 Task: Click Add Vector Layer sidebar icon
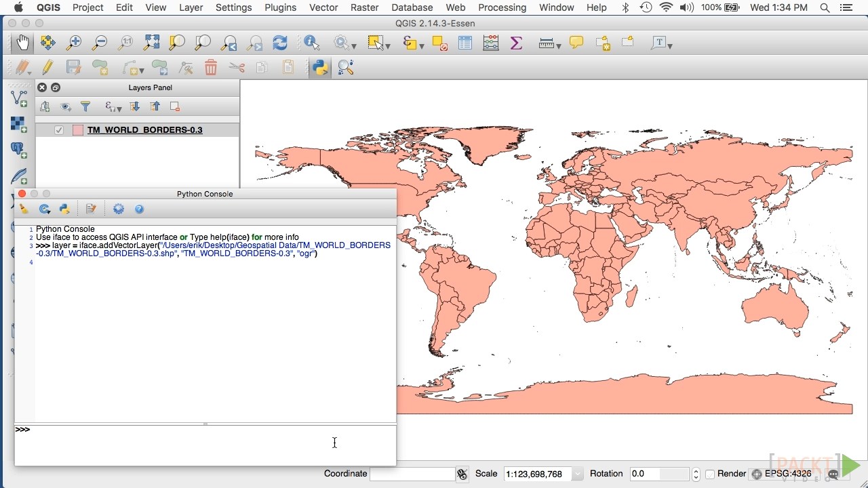[x=19, y=99]
